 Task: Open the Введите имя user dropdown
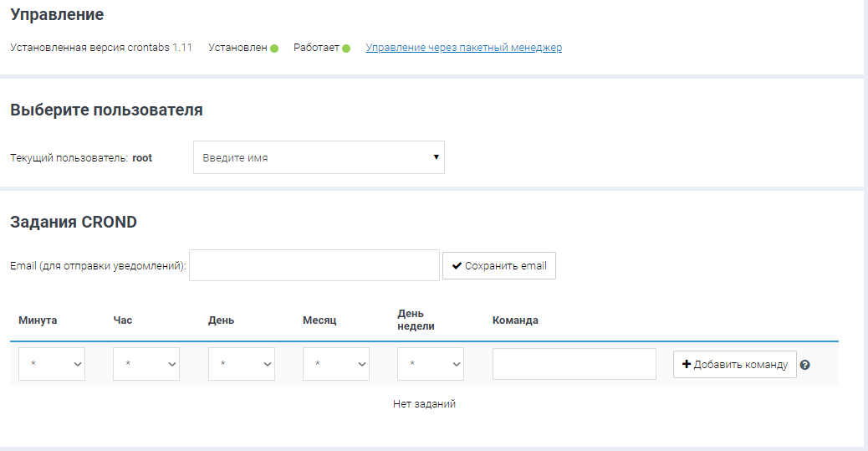click(x=319, y=157)
